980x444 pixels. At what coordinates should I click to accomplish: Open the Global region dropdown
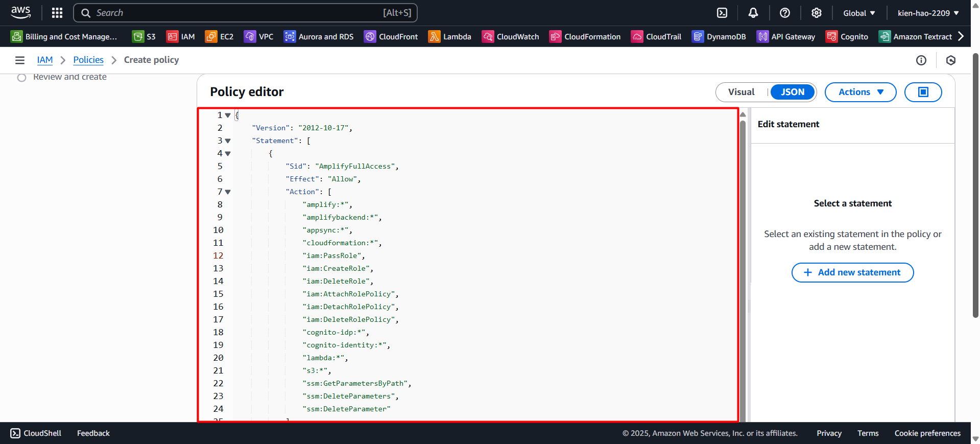click(859, 13)
